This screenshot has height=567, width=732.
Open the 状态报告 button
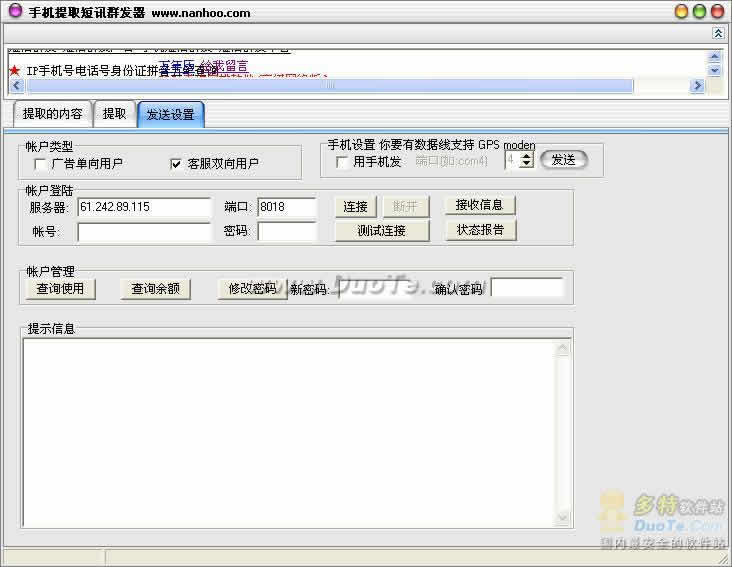[x=481, y=230]
